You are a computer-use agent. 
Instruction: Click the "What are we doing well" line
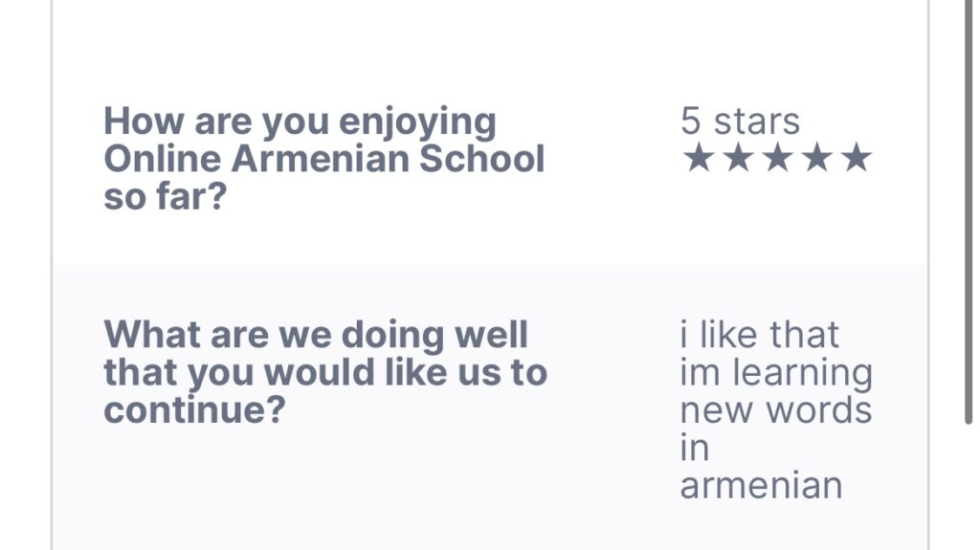point(316,336)
